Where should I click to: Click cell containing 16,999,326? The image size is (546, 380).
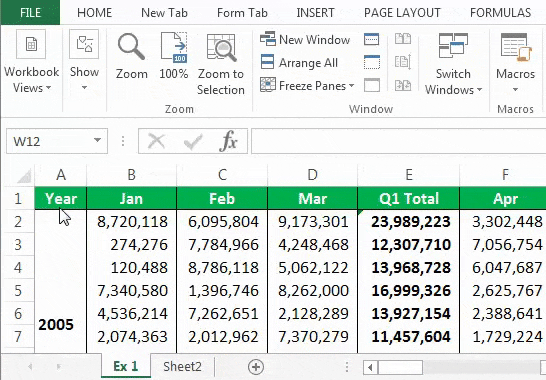pos(409,291)
